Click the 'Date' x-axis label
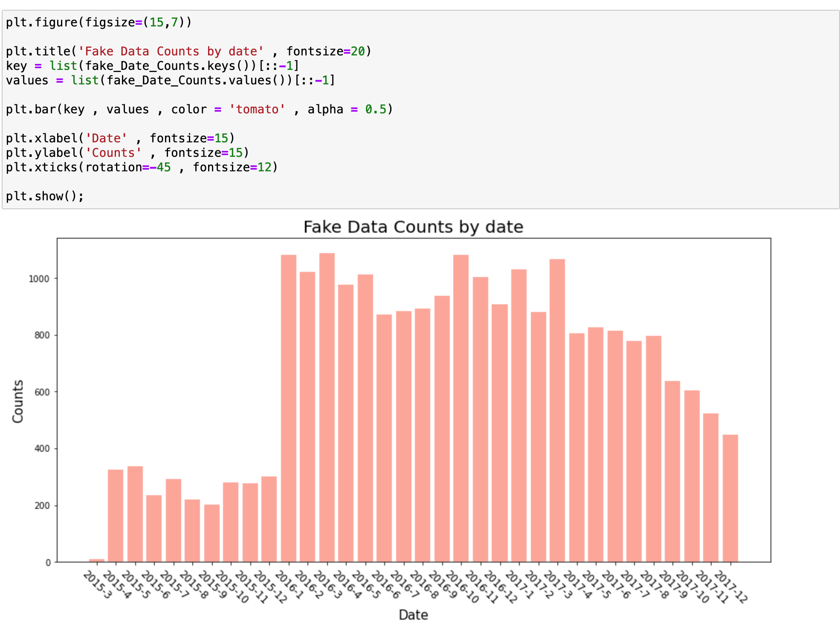This screenshot has height=635, width=840. (413, 615)
